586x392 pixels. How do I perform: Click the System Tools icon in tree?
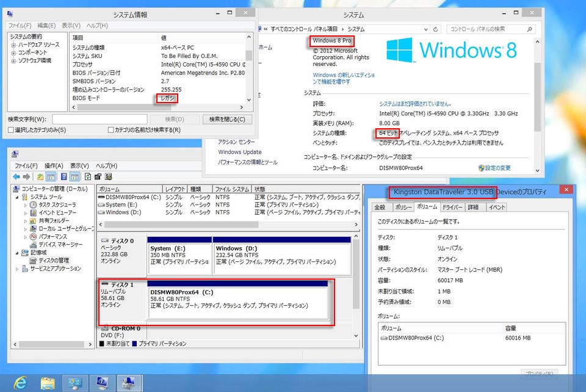(24, 197)
